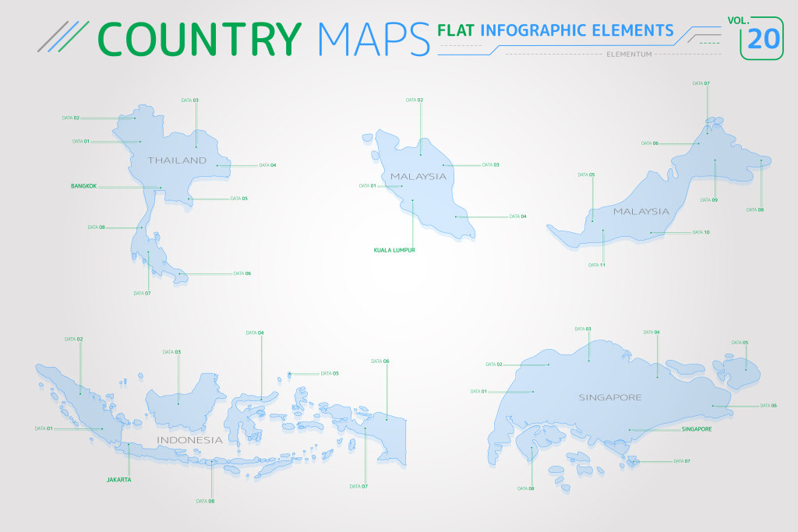The image size is (798, 532).
Task: Select the JAKARTA capital label
Action: pyautogui.click(x=119, y=480)
